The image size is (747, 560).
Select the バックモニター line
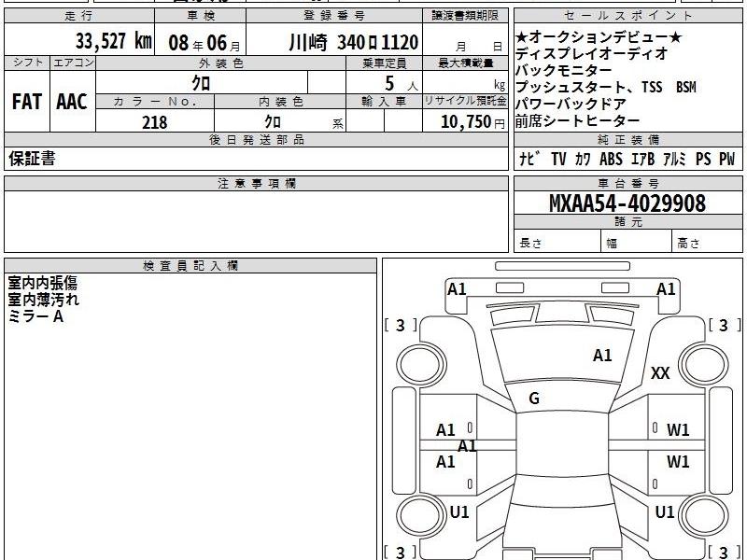coord(564,71)
